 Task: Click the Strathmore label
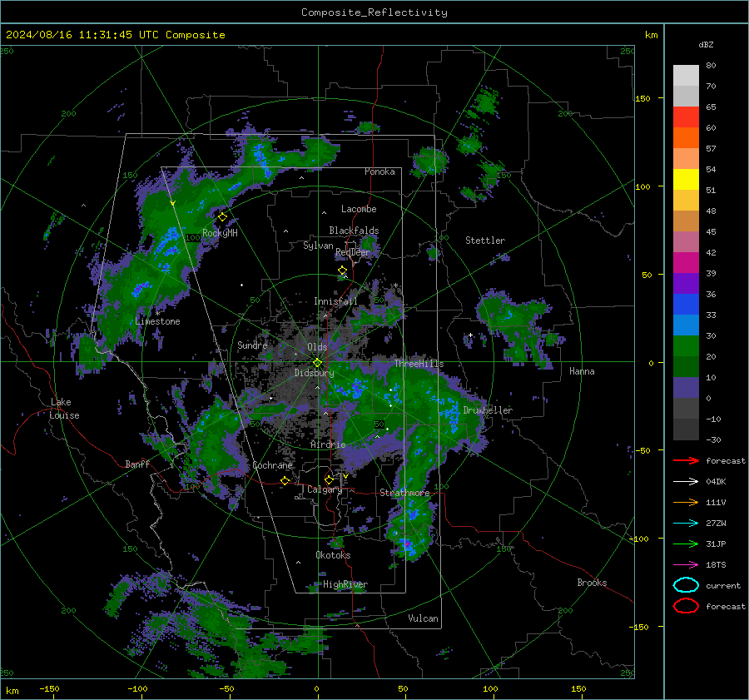tap(404, 493)
